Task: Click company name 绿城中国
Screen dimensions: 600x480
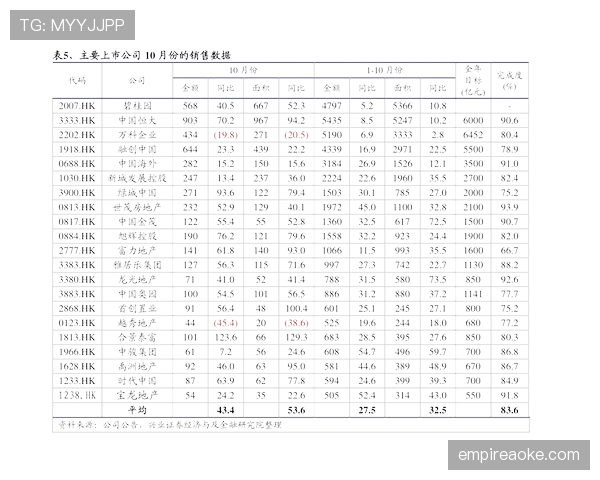Action: tap(137, 193)
